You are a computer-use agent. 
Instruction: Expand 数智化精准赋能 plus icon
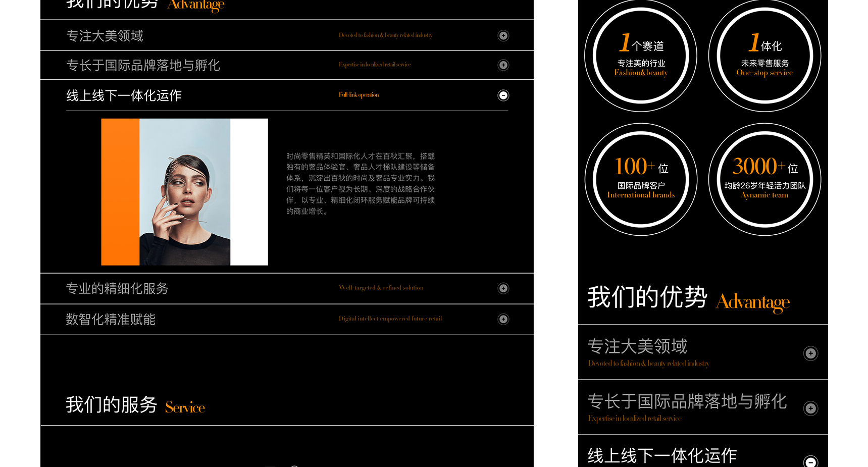(503, 319)
